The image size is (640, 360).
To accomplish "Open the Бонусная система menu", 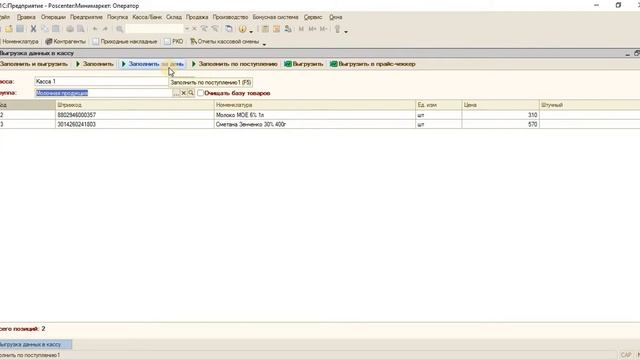I will [x=276, y=17].
